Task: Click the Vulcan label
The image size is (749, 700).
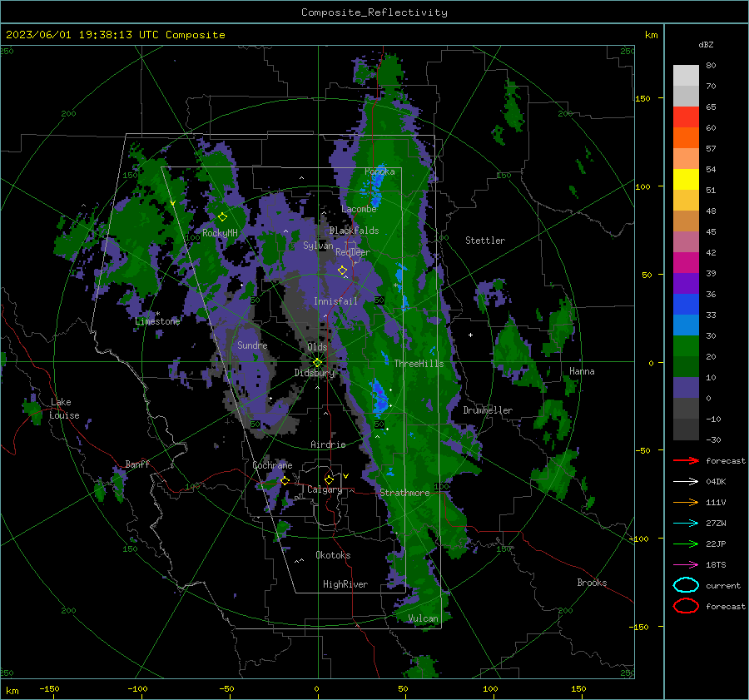Action: coord(423,618)
